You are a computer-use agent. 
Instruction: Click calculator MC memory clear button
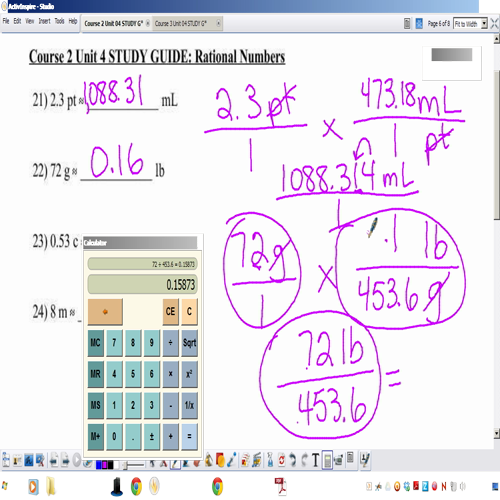96,343
